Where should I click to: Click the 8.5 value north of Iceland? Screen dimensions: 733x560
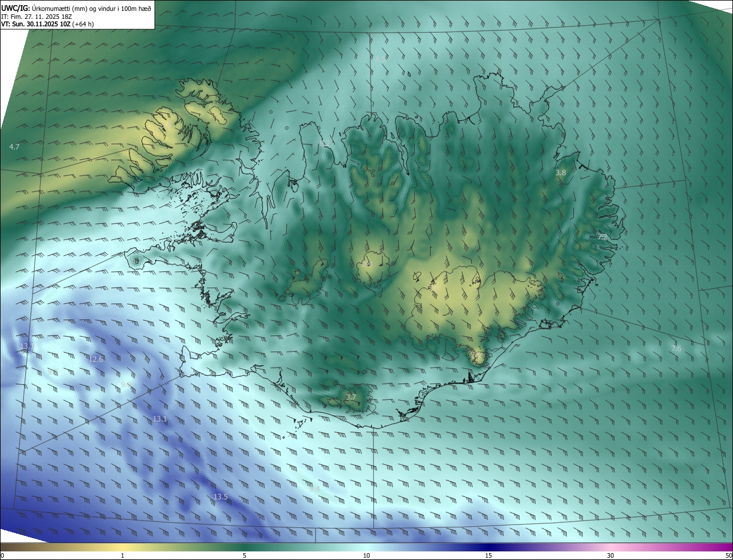pyautogui.click(x=380, y=59)
